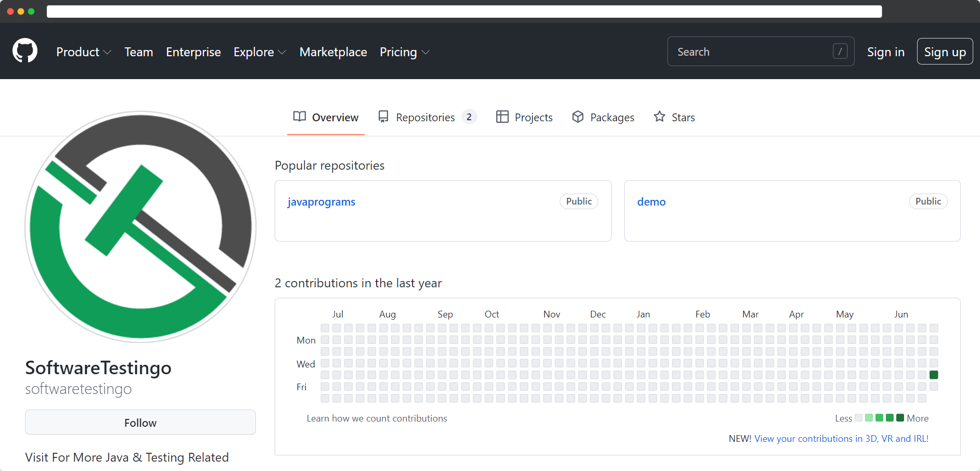Click the Popular repositories heading
This screenshot has height=471, width=980.
tap(330, 166)
